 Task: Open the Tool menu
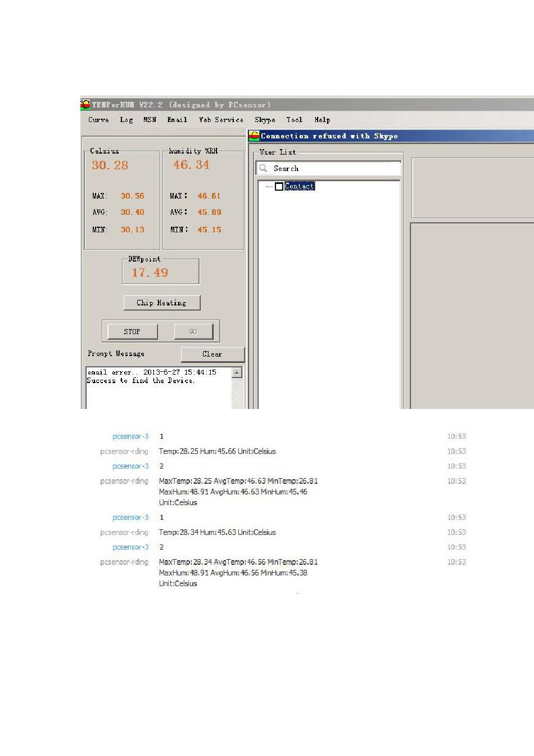point(294,120)
